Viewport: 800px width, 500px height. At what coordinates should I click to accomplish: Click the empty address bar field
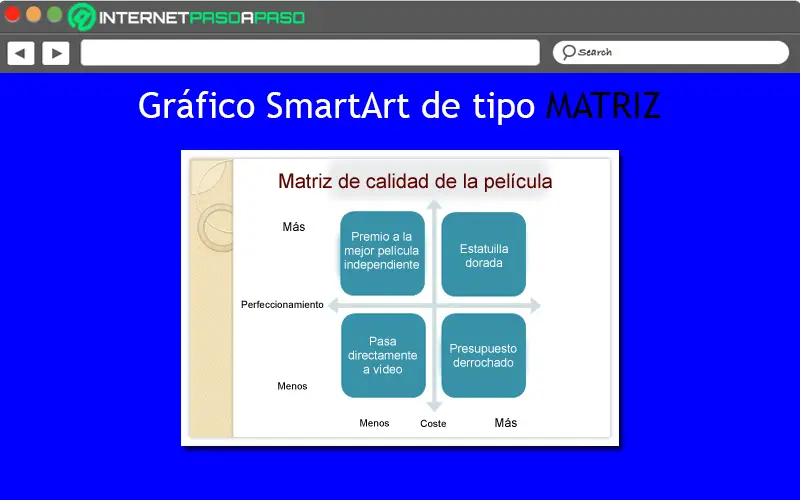[310, 53]
